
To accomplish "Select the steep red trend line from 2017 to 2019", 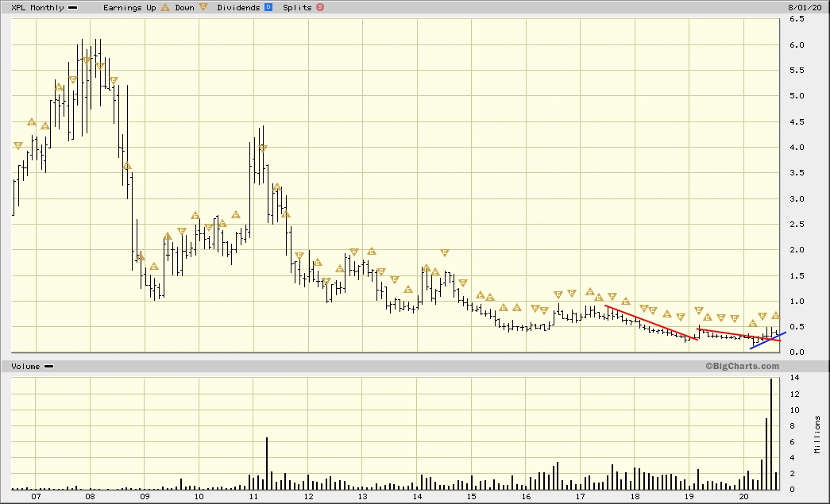I will (651, 322).
